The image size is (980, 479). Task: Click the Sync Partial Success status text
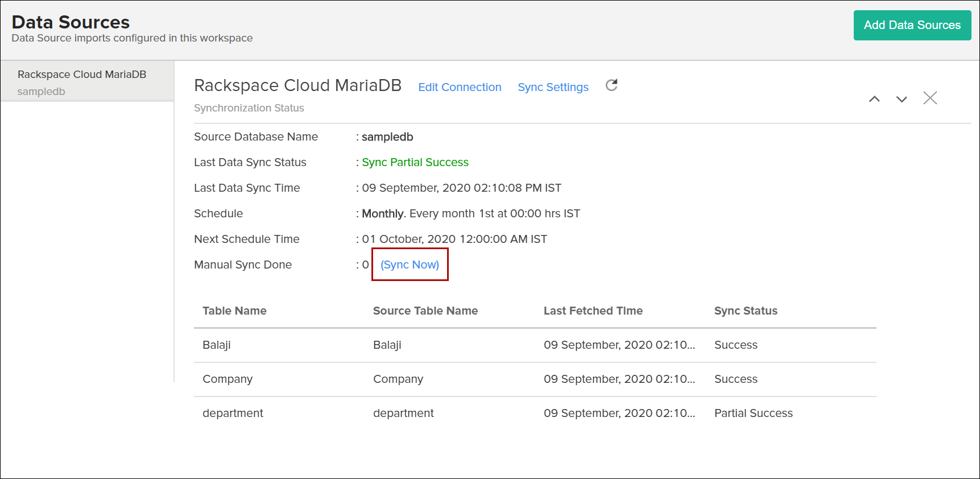[415, 162]
